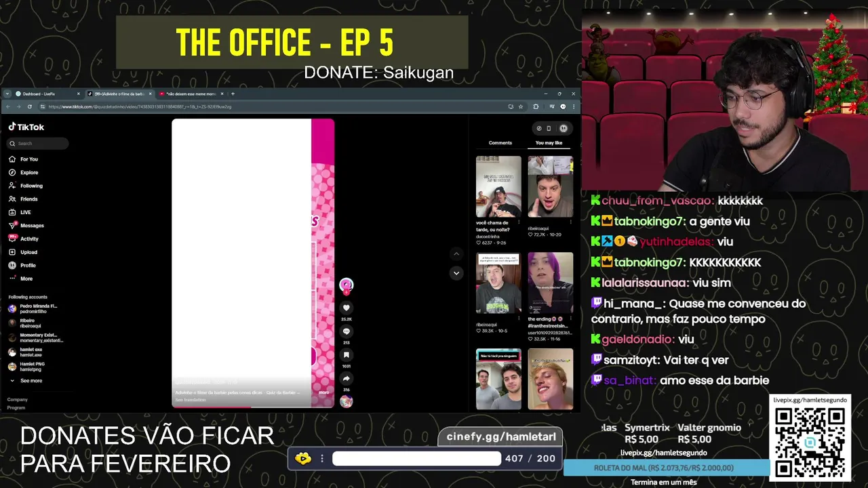Open top-right profile avatar menu
868x488 pixels.
563,128
